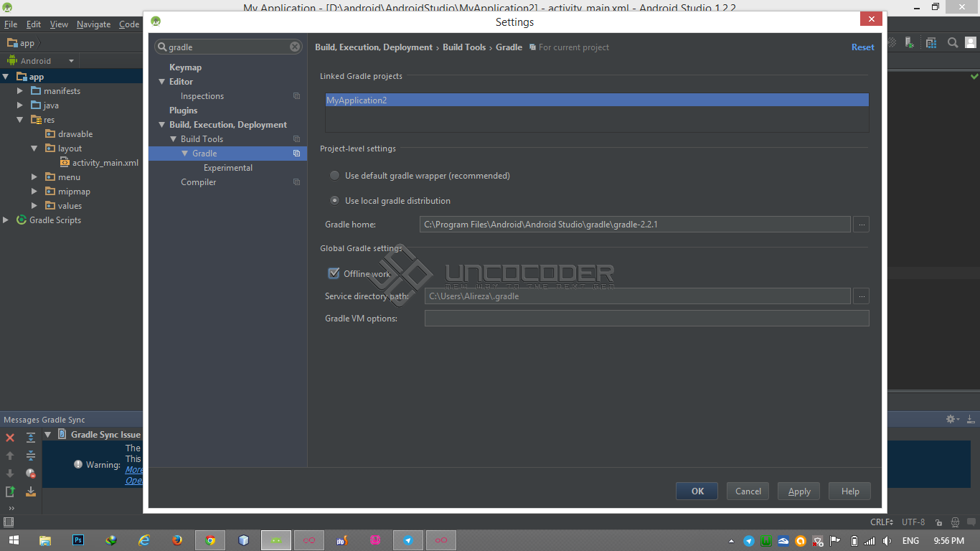
Task: Collapse the app module in project tree
Action: pyautogui.click(x=6, y=77)
